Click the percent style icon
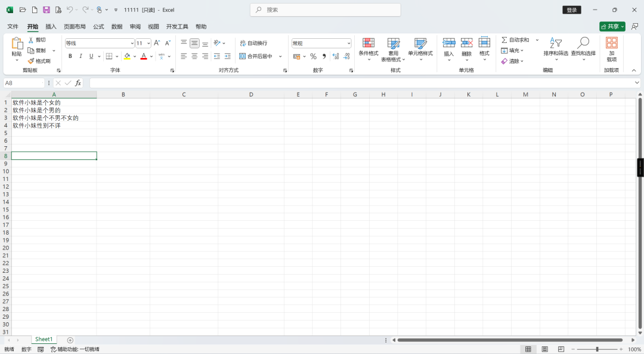644x354 pixels. (313, 56)
